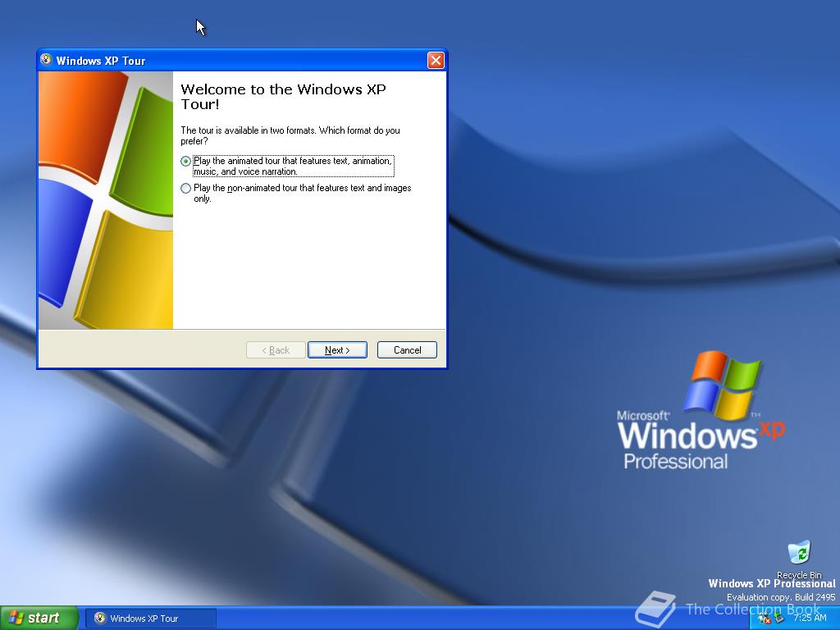Click the Next button

tap(337, 349)
